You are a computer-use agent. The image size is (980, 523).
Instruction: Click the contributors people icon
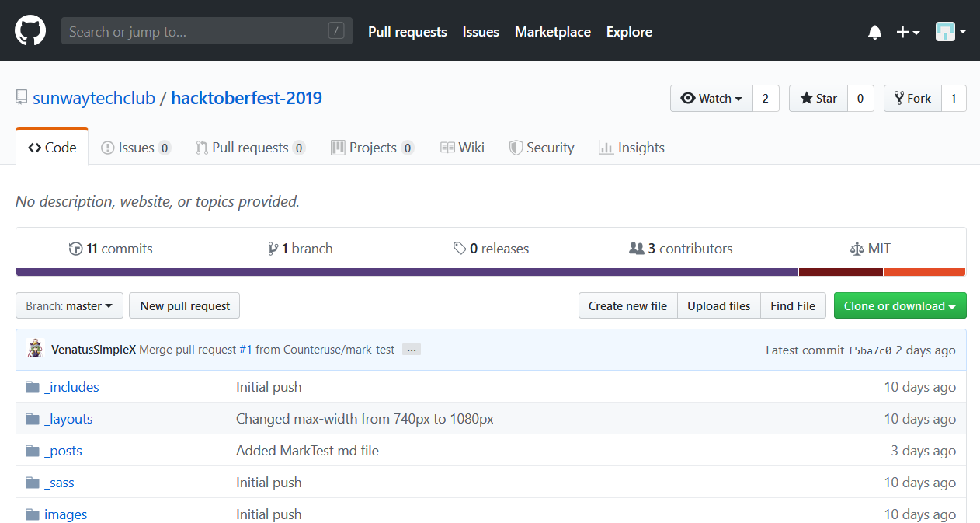tap(637, 249)
